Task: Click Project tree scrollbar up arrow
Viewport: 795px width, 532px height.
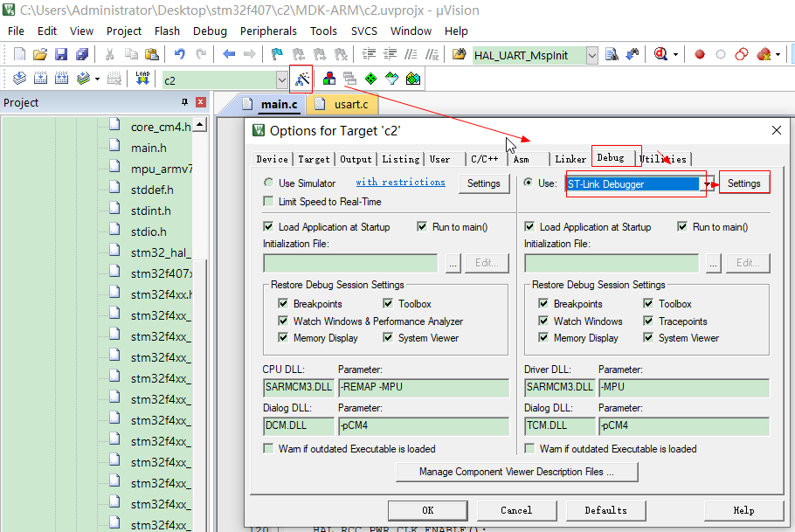Action: click(x=200, y=125)
